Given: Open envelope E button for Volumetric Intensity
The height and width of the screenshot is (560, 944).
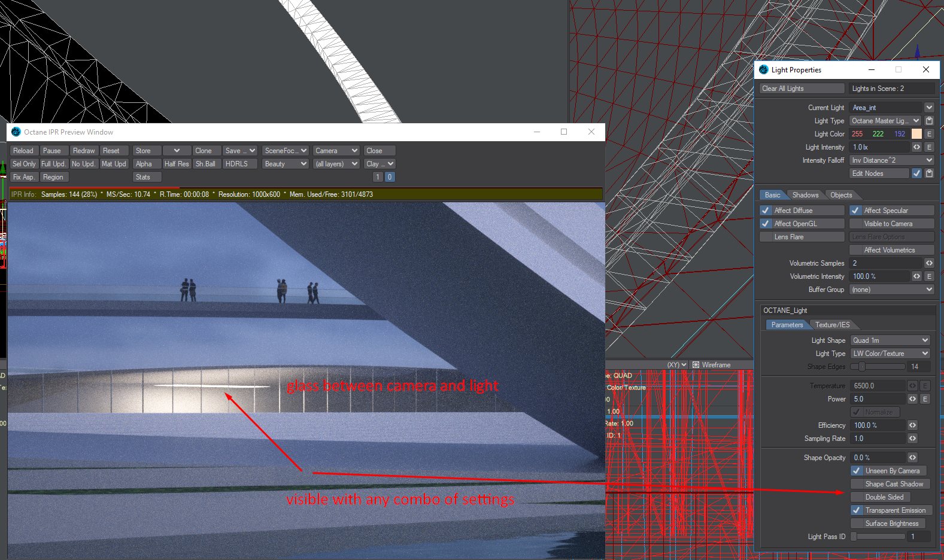Looking at the screenshot, I should (x=929, y=276).
